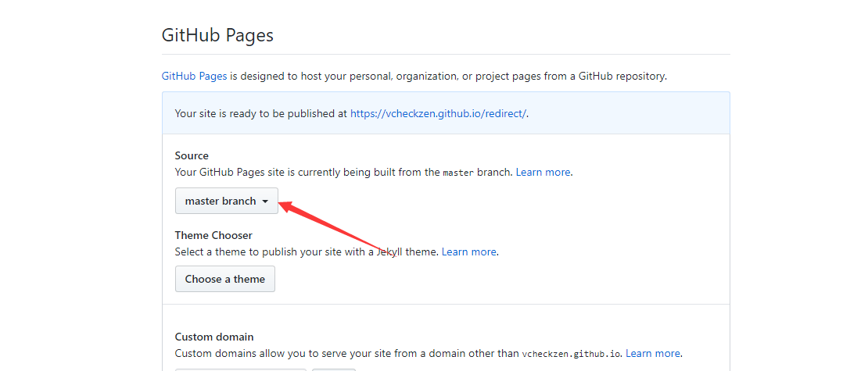Open Learn more link about Custom domain
This screenshot has height=371, width=868.
(652, 353)
